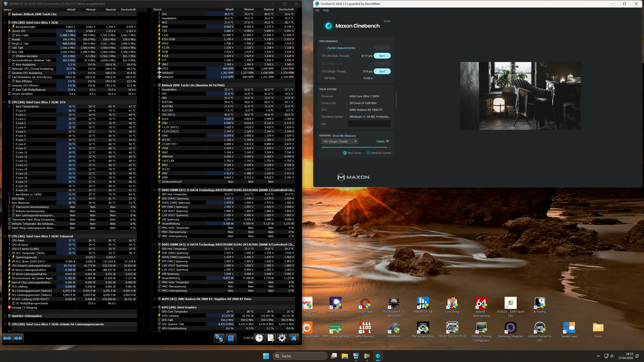Click the ranking Details filter button
The height and width of the screenshot is (362, 644).
(x=383, y=142)
